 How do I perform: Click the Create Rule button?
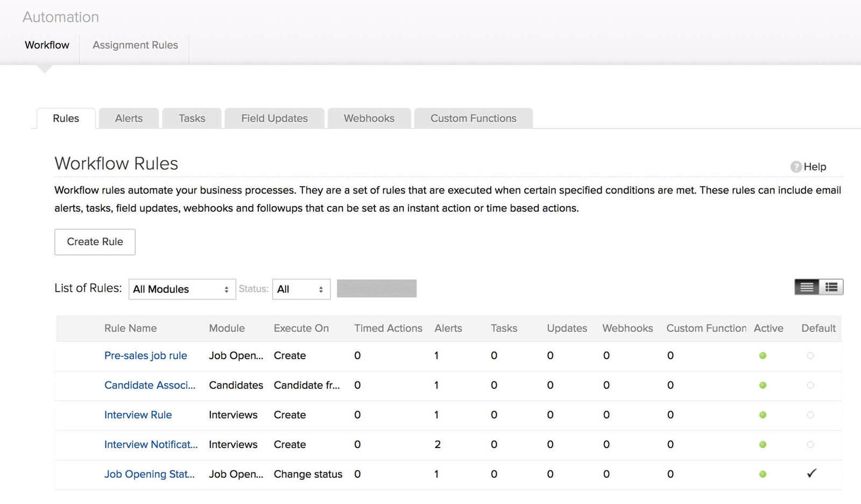[95, 242]
